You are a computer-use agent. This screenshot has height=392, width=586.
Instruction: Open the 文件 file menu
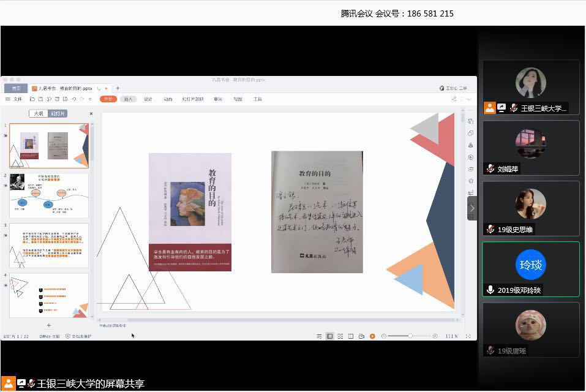click(x=15, y=99)
